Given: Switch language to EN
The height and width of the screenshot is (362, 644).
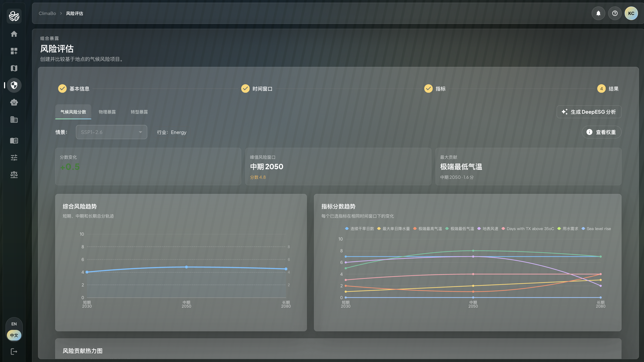Looking at the screenshot, I should (x=14, y=324).
